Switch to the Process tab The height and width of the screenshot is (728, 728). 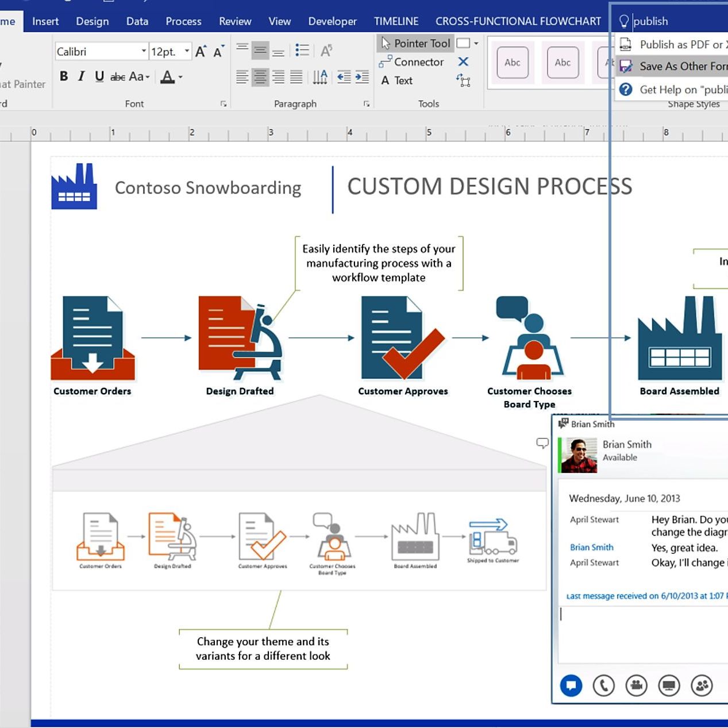point(183,21)
